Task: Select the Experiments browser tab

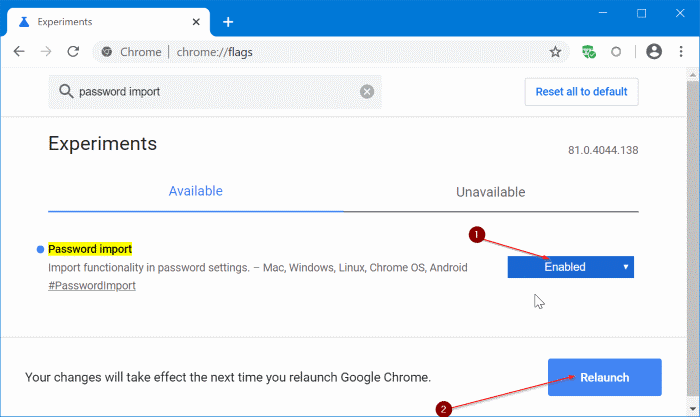Action: pos(108,22)
